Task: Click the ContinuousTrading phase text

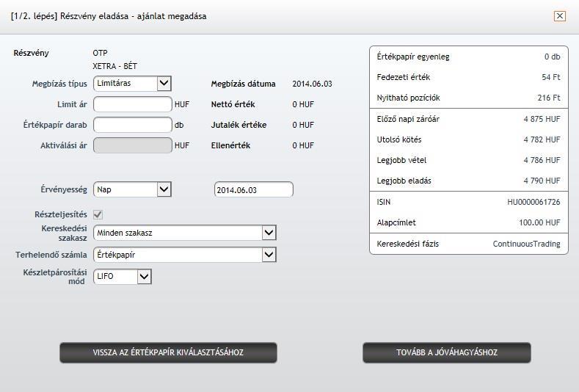Action: pyautogui.click(x=527, y=244)
